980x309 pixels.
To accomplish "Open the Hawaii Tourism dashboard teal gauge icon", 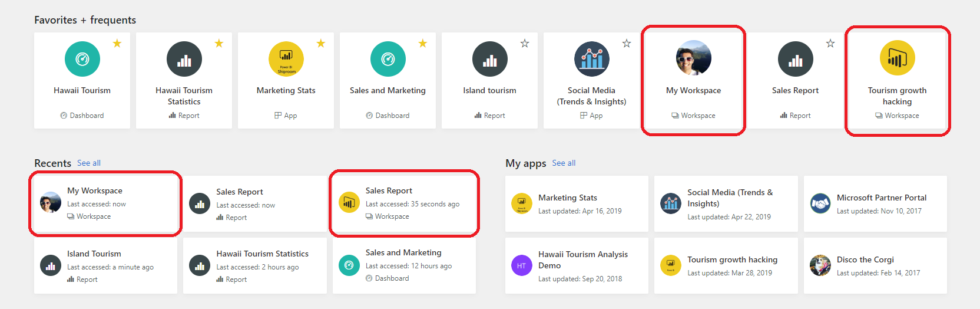I will coord(82,59).
